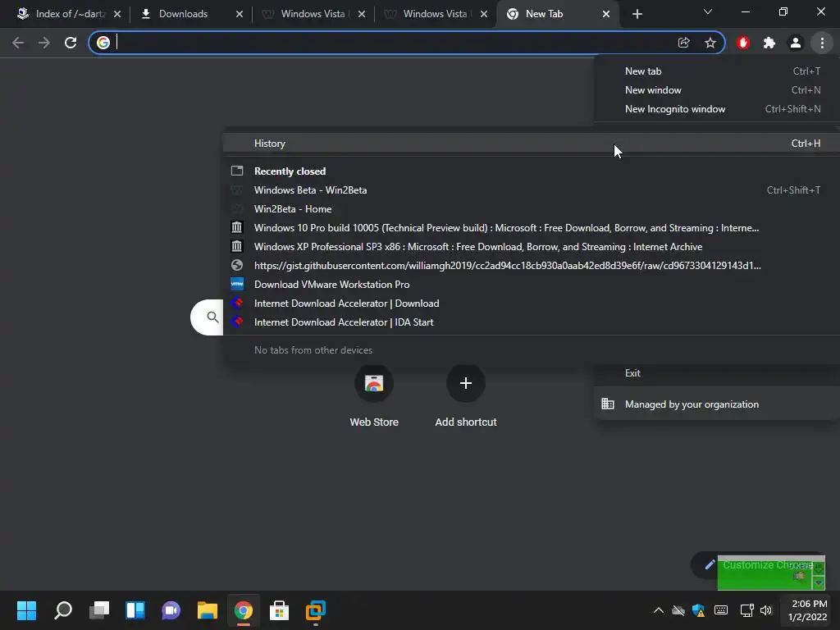This screenshot has height=630, width=840.
Task: Expand the hidden system tray icons chevron
Action: click(659, 610)
